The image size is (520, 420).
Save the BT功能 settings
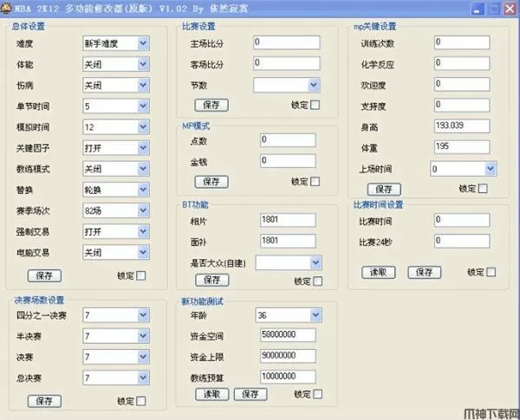[212, 280]
